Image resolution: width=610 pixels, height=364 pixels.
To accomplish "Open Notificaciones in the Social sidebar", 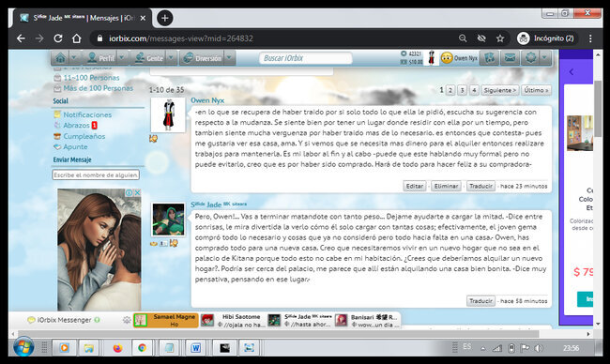I will coord(87,114).
